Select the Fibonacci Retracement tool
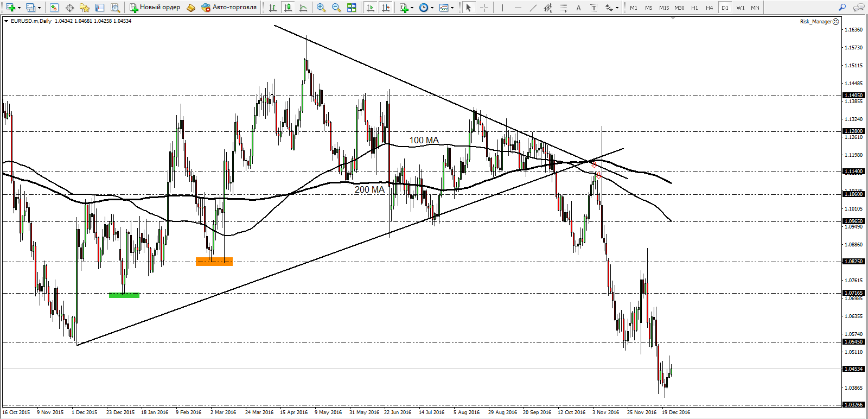Image resolution: width=868 pixels, height=419 pixels. pyautogui.click(x=564, y=8)
